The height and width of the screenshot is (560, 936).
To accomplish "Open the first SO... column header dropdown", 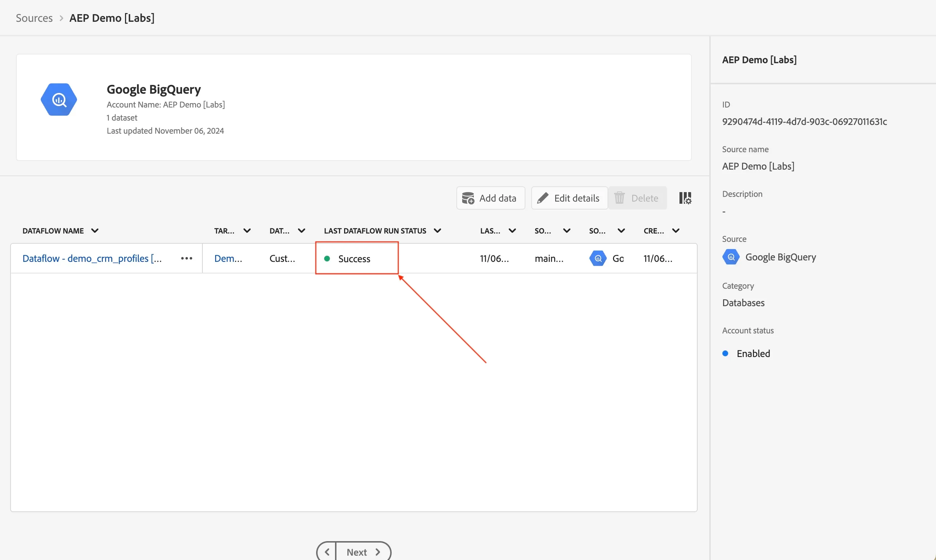I will coord(567,231).
